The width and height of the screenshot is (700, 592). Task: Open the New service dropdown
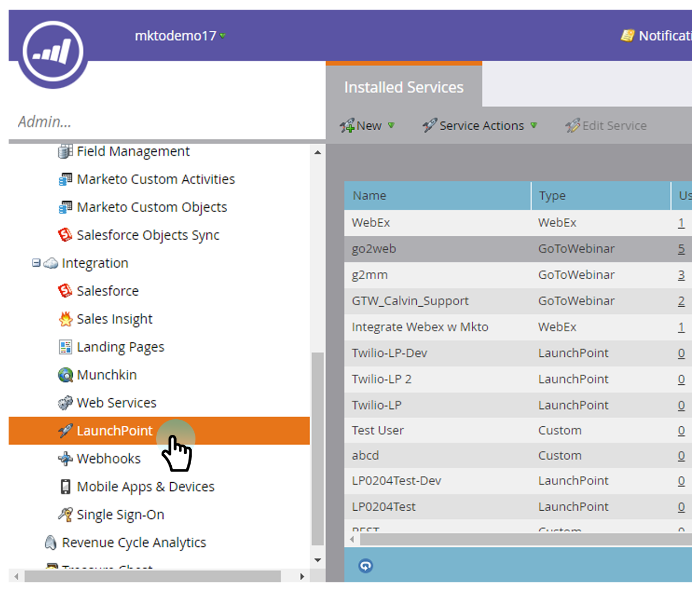tap(368, 126)
